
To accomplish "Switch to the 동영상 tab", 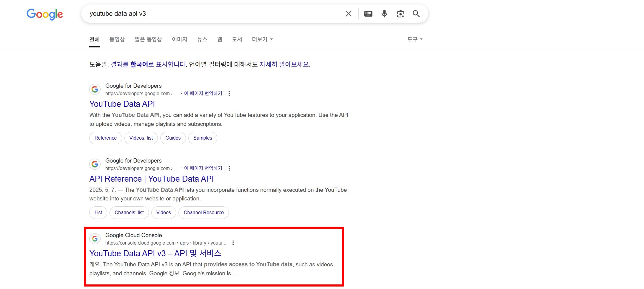I will [x=117, y=39].
